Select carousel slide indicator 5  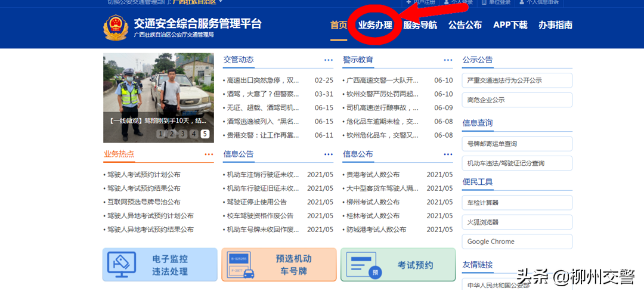205,134
